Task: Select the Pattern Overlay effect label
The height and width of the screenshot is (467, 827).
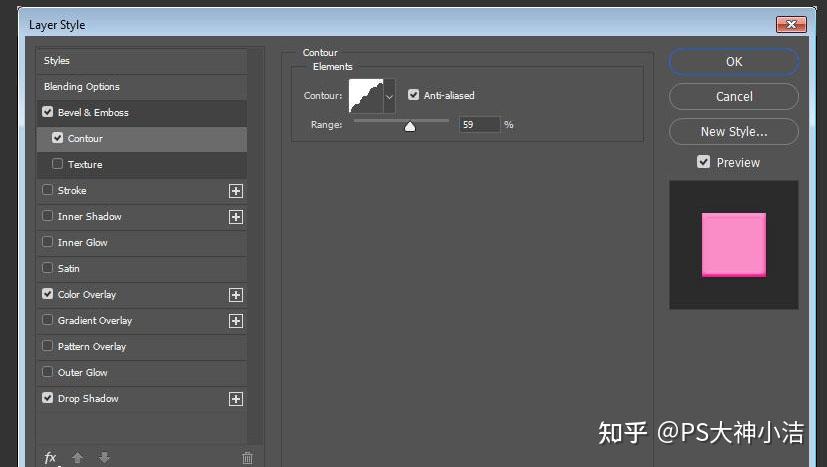Action: [x=92, y=347]
